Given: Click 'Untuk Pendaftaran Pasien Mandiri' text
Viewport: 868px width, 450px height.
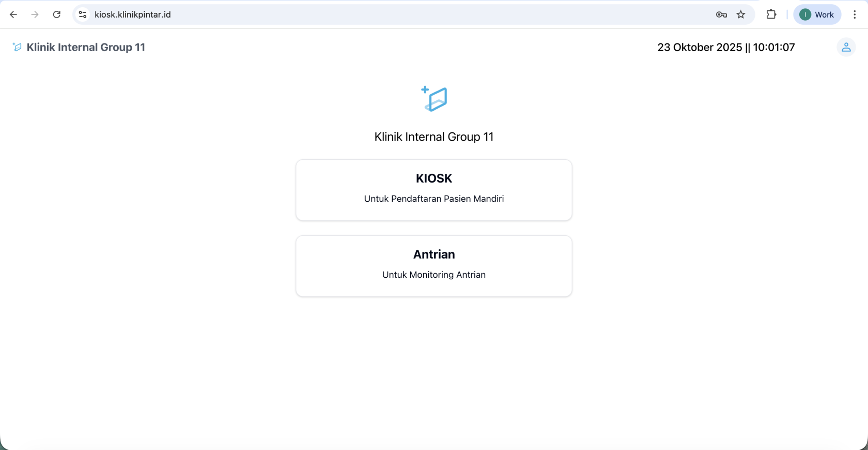Looking at the screenshot, I should 434,199.
